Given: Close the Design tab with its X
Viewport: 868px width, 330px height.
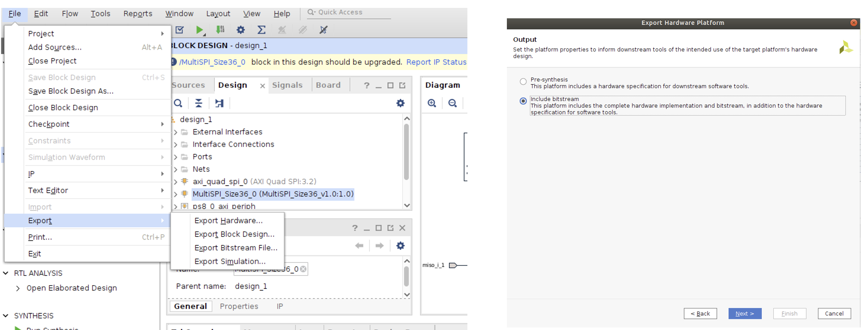Looking at the screenshot, I should [262, 86].
